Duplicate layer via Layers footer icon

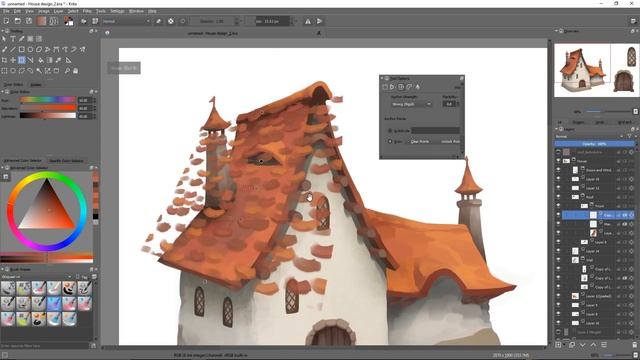[x=572, y=345]
